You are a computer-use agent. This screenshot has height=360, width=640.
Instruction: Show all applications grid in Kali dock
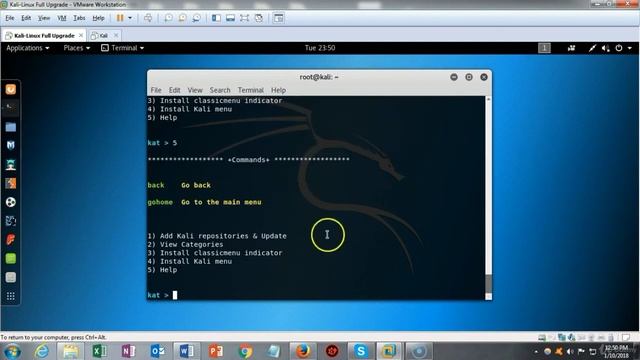[11, 296]
